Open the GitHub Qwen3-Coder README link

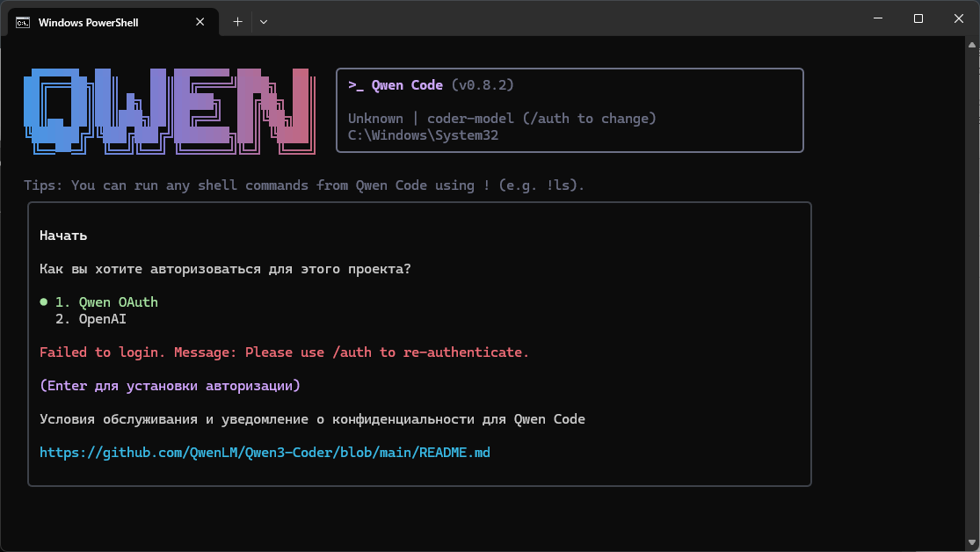265,453
